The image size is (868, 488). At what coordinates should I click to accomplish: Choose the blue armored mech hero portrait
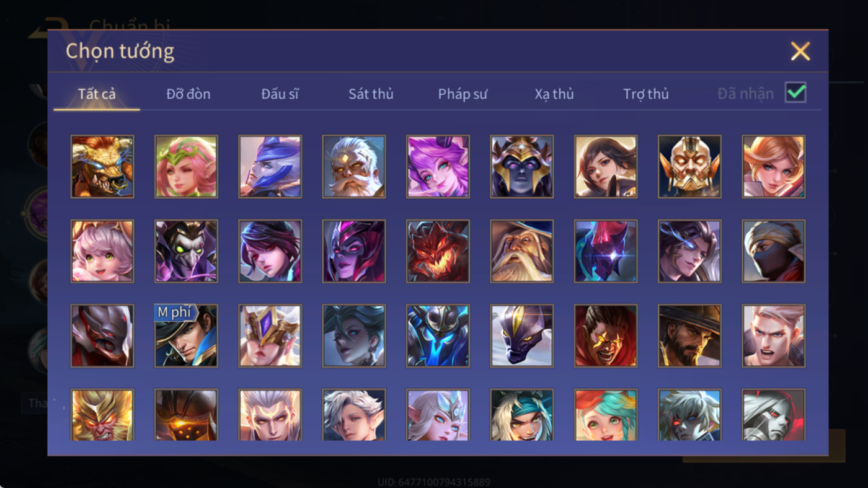pyautogui.click(x=438, y=335)
